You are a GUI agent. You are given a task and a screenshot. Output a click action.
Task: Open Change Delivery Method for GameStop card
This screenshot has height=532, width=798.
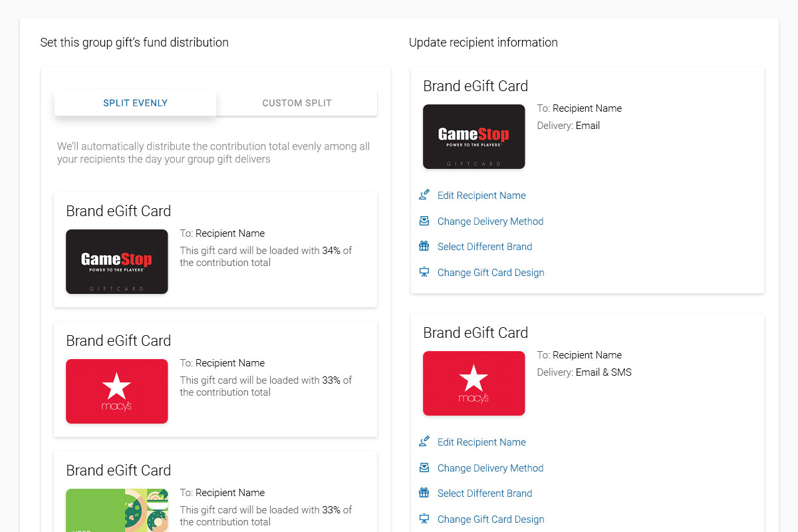coord(490,221)
